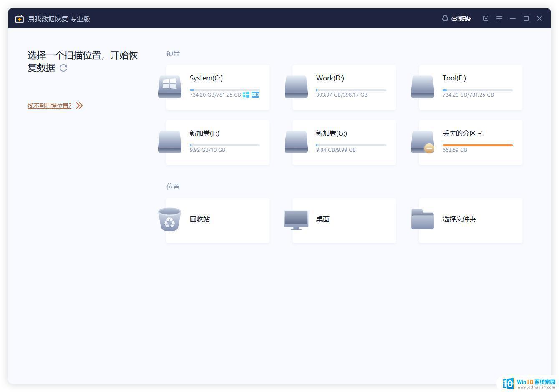Click the desktop monitor icon
The image size is (559, 392).
[x=296, y=220]
